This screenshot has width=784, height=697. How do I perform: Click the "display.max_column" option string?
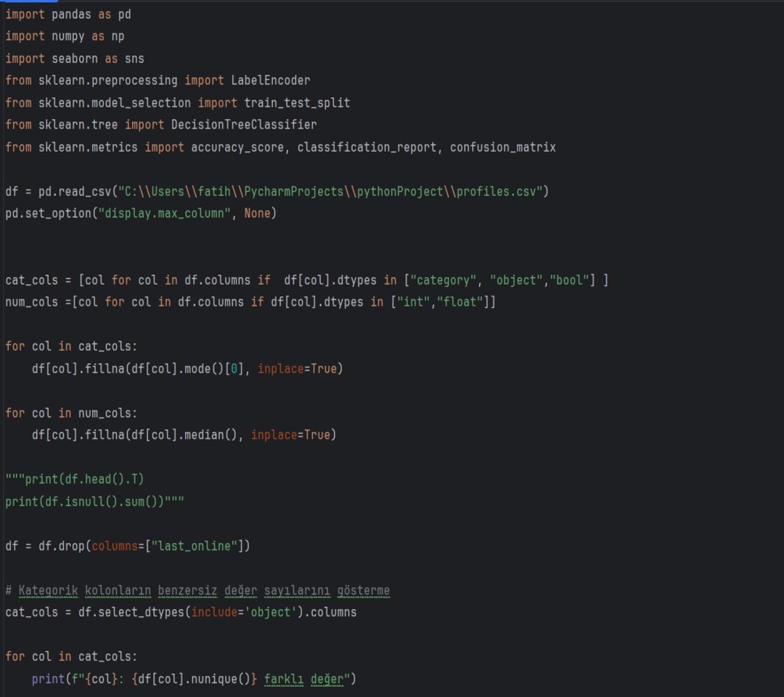coord(165,213)
